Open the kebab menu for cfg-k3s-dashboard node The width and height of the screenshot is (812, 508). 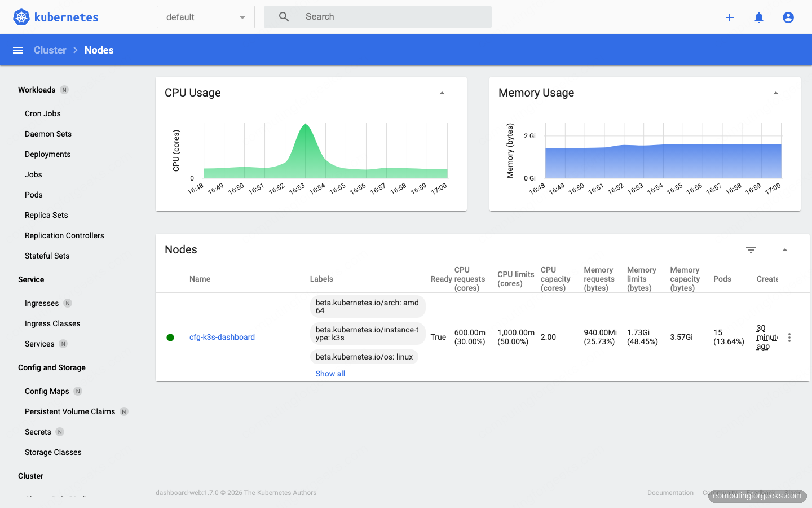click(789, 337)
